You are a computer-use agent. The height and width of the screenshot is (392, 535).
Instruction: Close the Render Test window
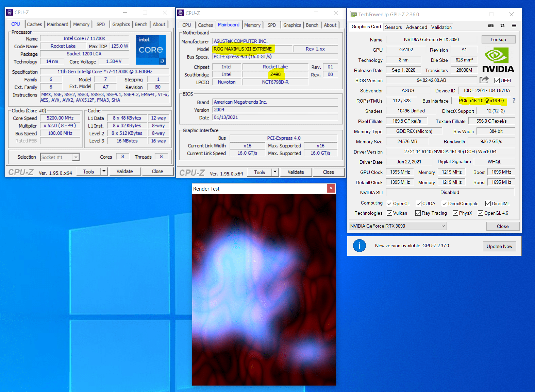[x=331, y=189]
